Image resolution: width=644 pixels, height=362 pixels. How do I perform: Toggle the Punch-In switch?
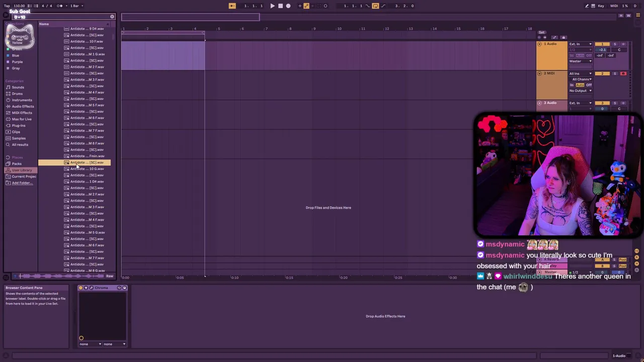(x=367, y=6)
